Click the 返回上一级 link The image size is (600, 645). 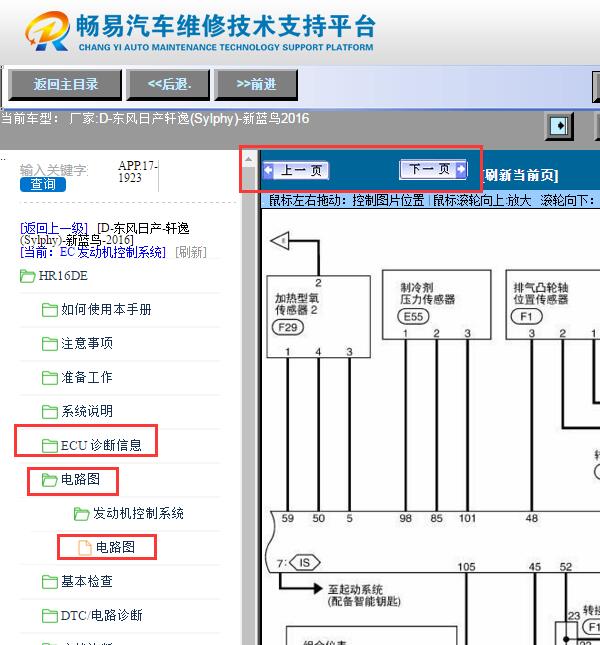click(x=54, y=228)
